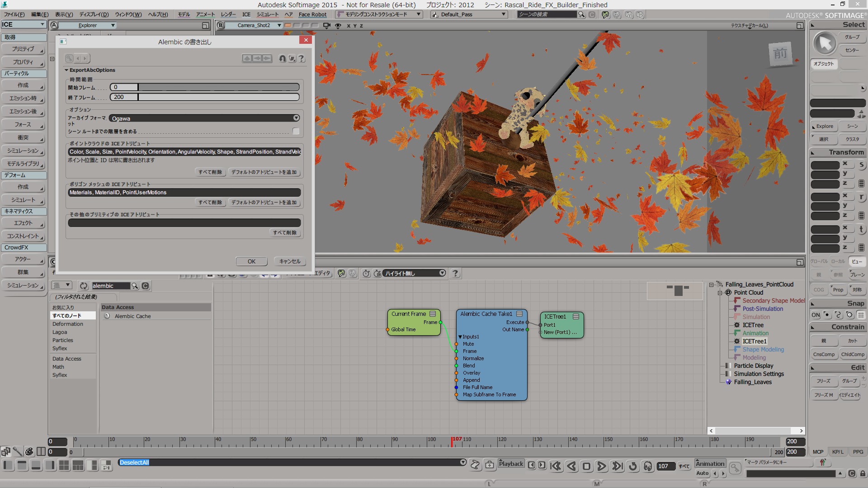Click OK in Alembic export dialog
The width and height of the screenshot is (868, 488).
[x=251, y=262]
